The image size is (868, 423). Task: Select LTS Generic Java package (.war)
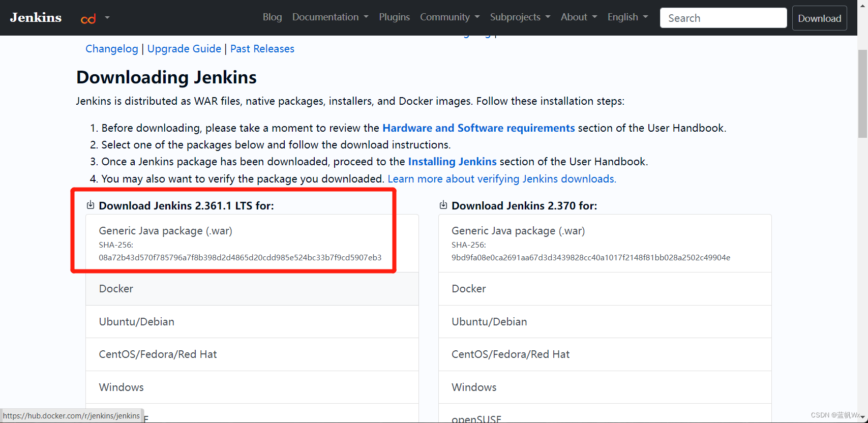click(252, 244)
